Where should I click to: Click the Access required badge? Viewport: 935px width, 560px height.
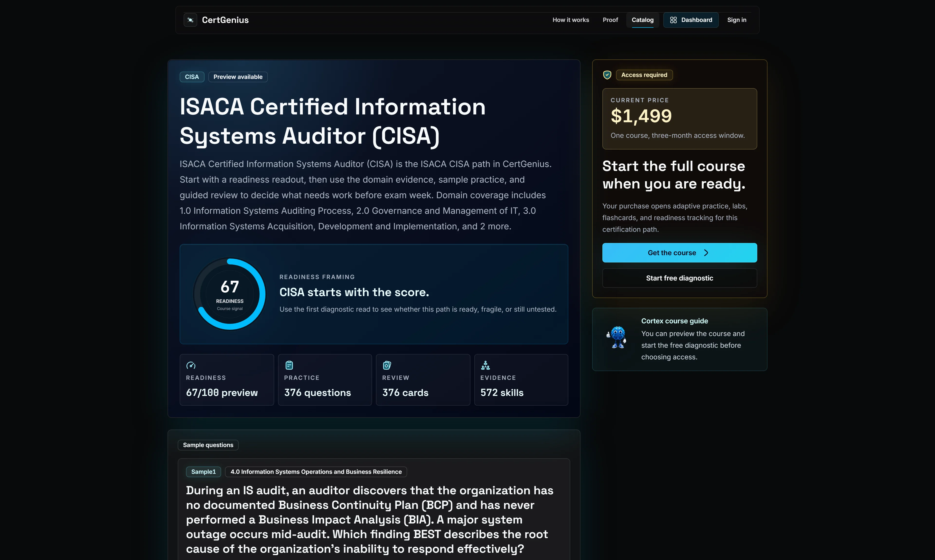644,75
